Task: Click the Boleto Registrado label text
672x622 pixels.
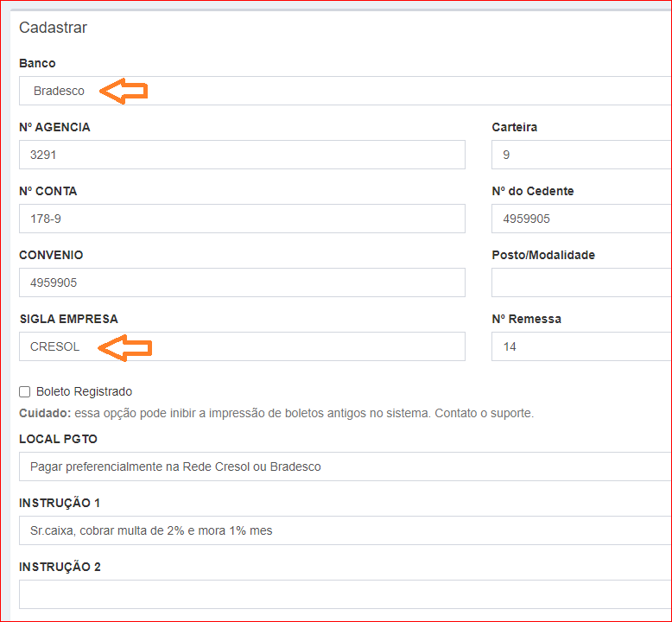Action: [84, 392]
